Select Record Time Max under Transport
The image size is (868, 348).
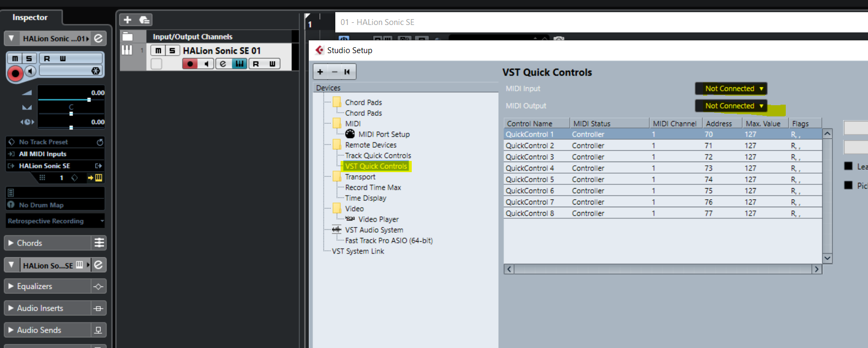point(373,188)
